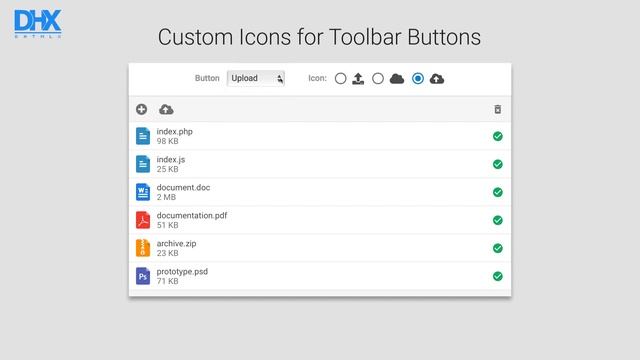The image size is (640, 360).
Task: Click the 51 KB size text
Action: 167,225
